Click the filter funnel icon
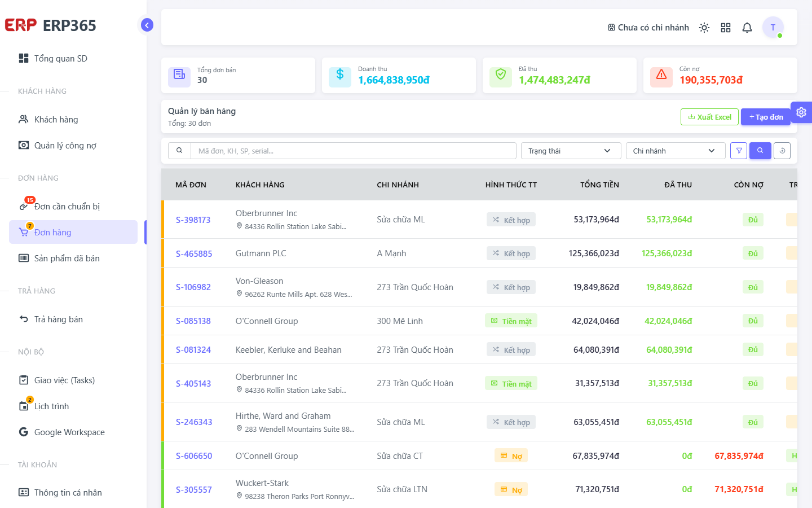812x508 pixels. coord(739,151)
